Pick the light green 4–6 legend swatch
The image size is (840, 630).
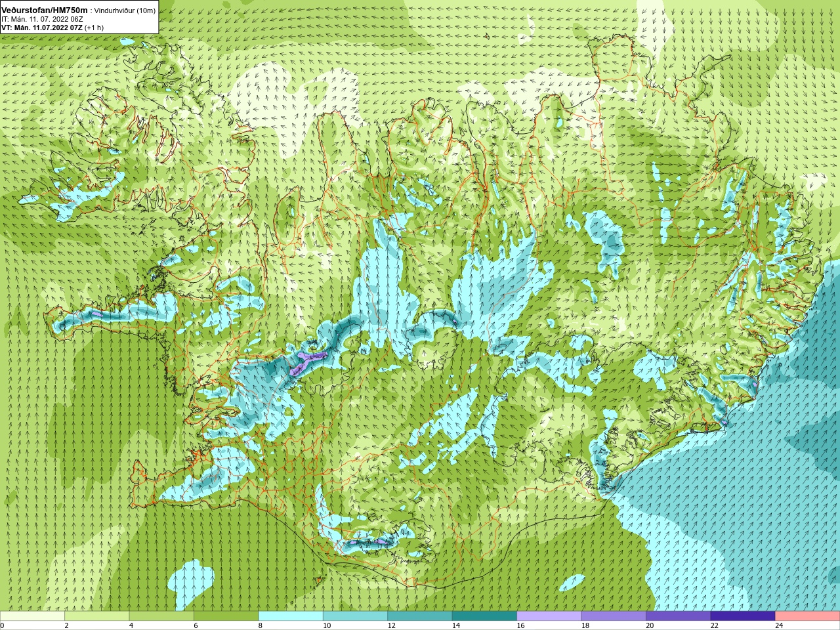point(161,616)
